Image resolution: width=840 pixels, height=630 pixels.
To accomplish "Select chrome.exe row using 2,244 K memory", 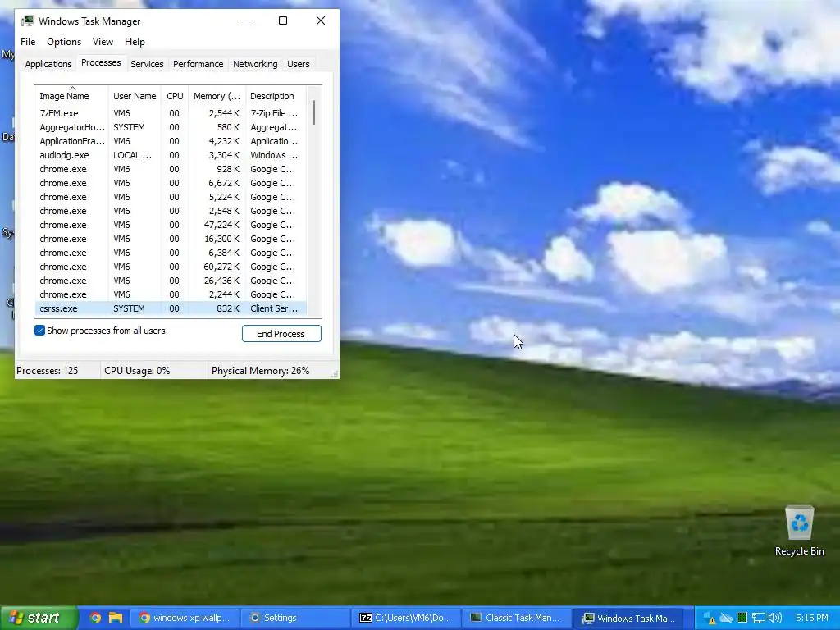I will [171, 294].
